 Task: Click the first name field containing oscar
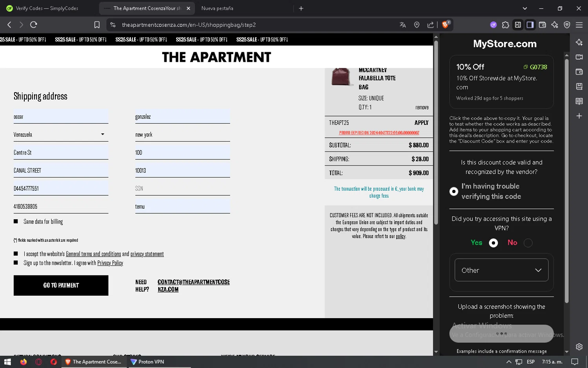coord(61,117)
